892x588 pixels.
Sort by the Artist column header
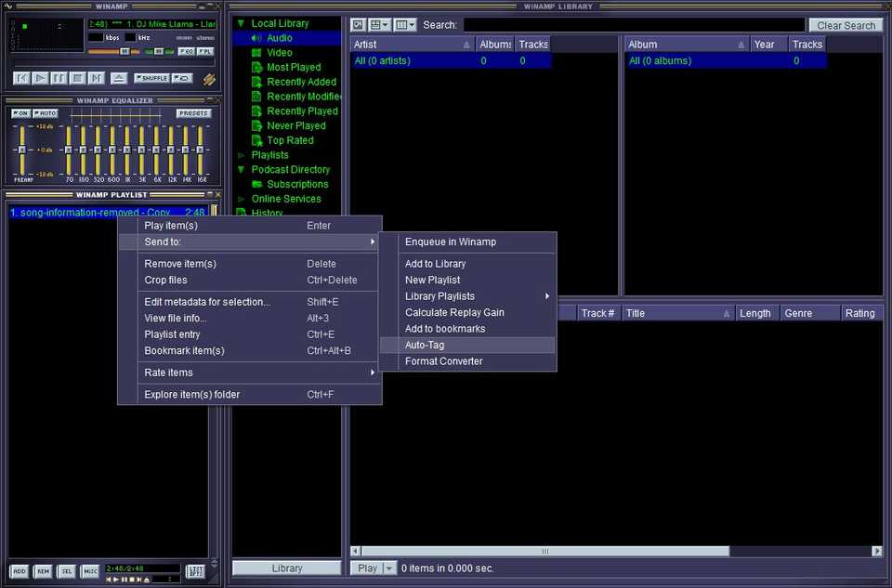click(x=413, y=45)
